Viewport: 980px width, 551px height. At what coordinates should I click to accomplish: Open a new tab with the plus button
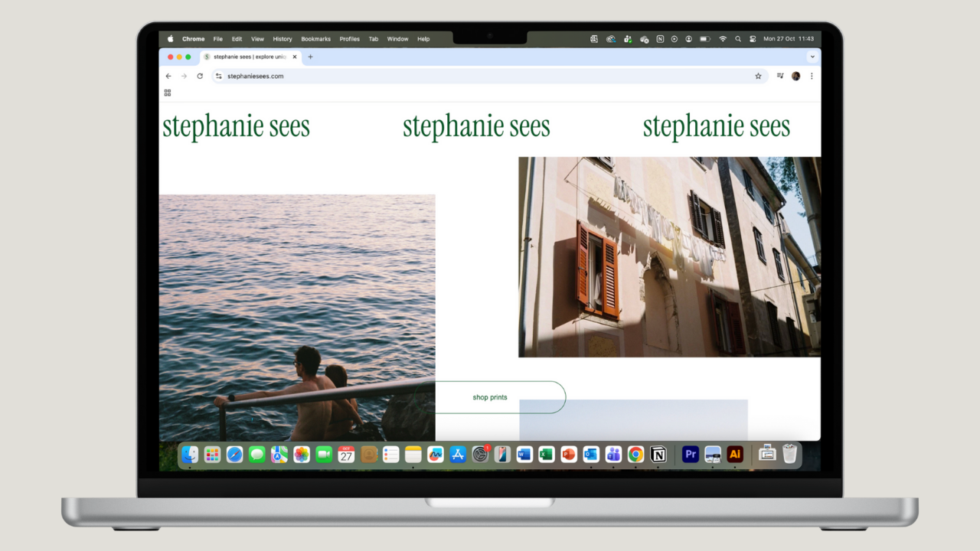tap(310, 57)
